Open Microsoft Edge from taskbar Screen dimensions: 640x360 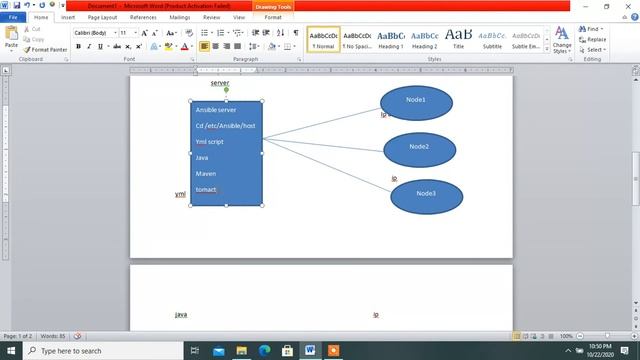pos(264,351)
